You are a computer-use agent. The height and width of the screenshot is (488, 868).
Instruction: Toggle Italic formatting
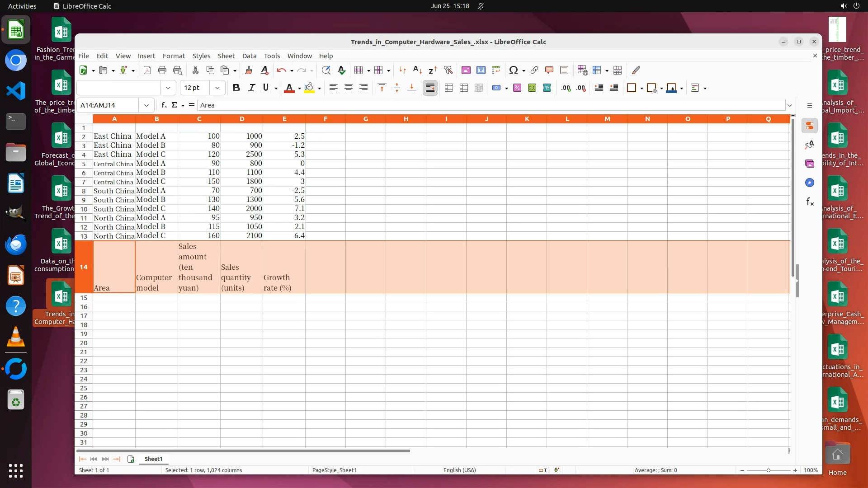[251, 88]
